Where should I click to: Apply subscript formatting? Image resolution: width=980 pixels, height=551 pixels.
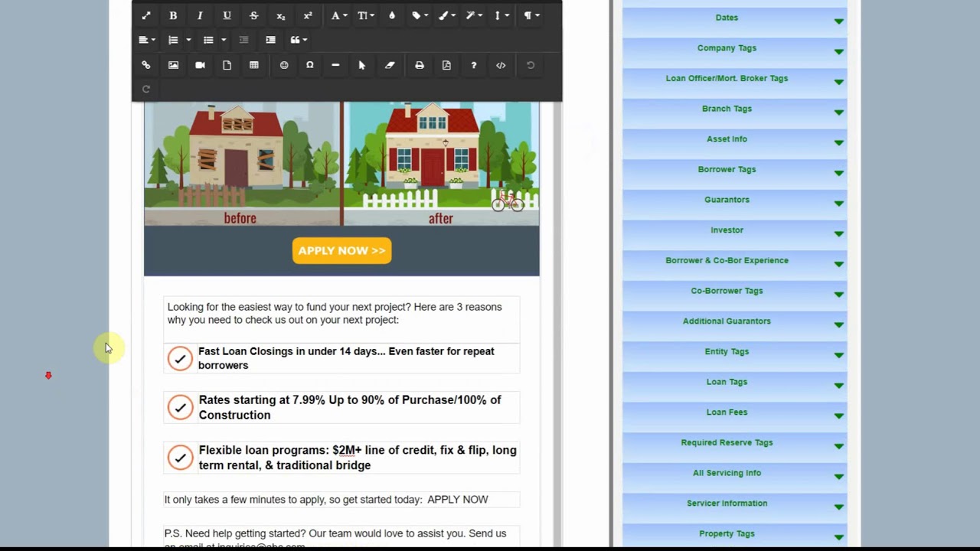pos(281,15)
